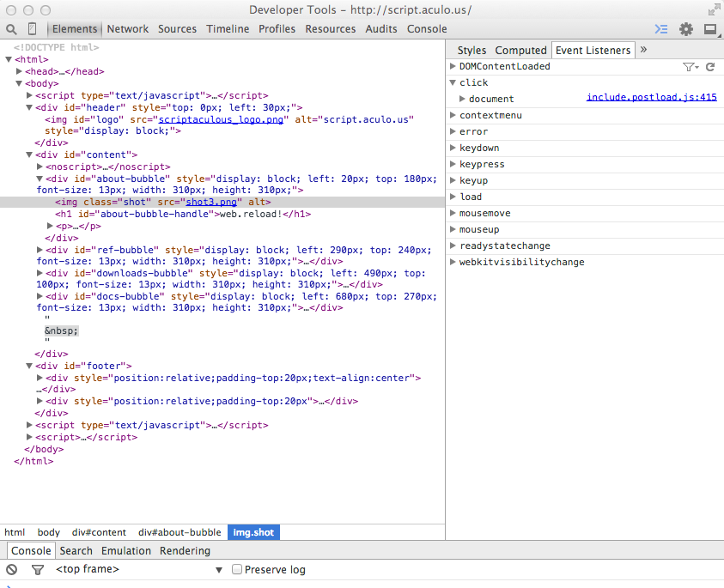Open the top frame dropdown
This screenshot has height=588, width=724.
pos(139,569)
